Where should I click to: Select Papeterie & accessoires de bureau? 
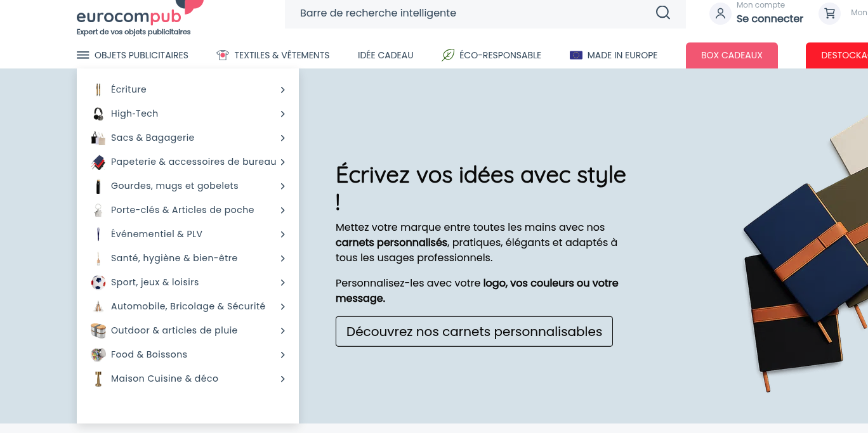point(194,162)
